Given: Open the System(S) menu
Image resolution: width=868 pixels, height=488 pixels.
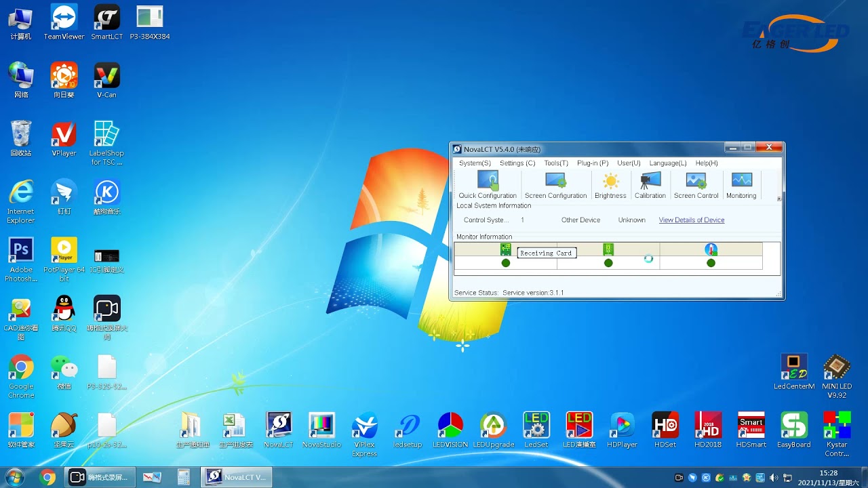Looking at the screenshot, I should pyautogui.click(x=475, y=163).
